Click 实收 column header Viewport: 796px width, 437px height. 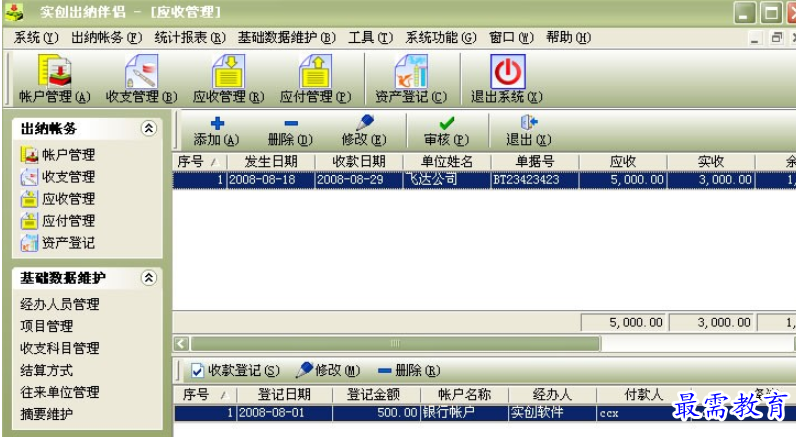click(711, 162)
